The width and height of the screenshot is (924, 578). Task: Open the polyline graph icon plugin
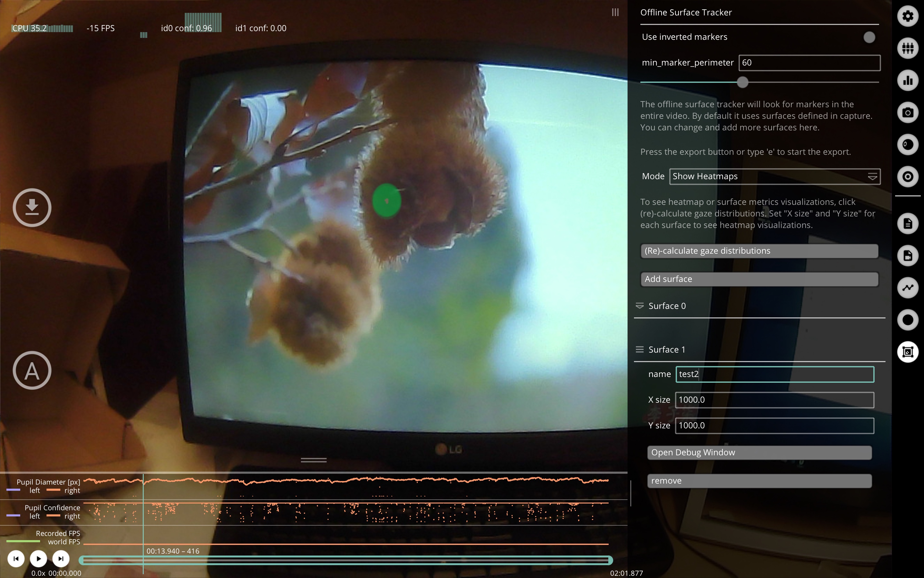pos(908,288)
